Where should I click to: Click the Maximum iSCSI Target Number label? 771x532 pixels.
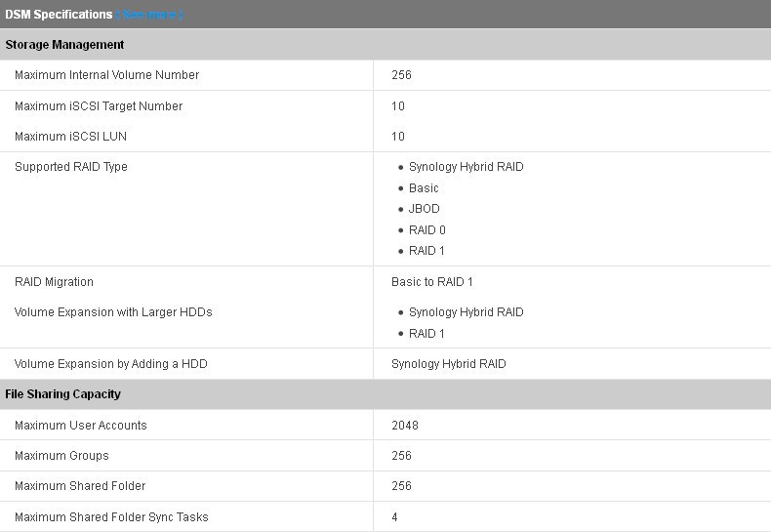[x=99, y=106]
